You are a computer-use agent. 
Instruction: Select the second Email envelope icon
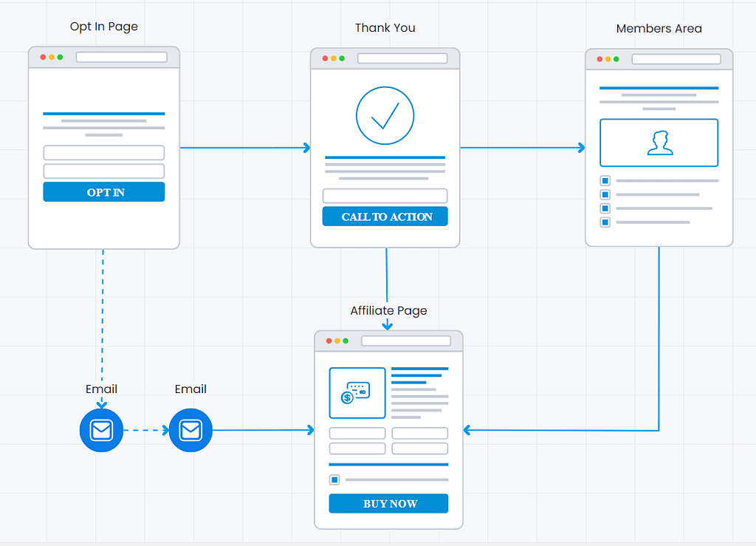coord(190,430)
